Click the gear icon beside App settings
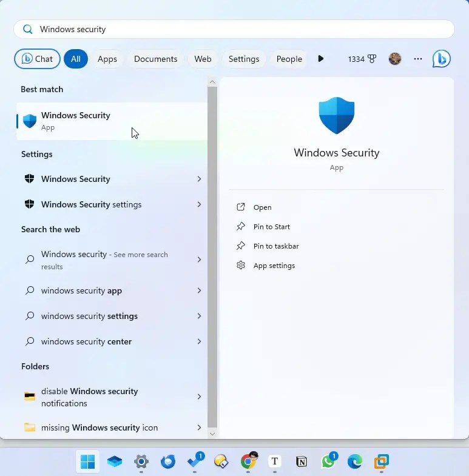 coord(241,266)
